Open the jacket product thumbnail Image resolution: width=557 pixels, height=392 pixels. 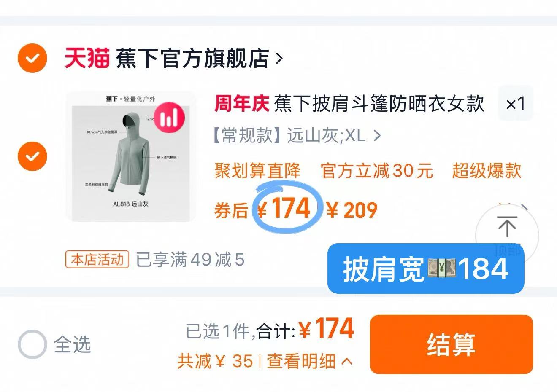point(131,156)
